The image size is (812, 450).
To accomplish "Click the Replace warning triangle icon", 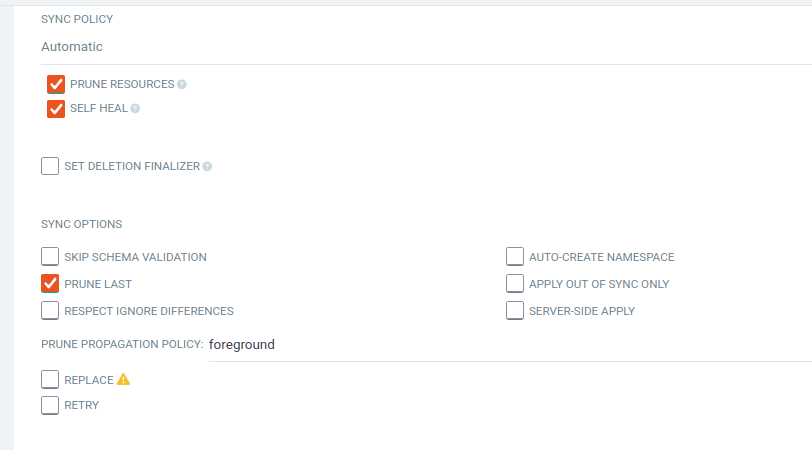I will pos(123,380).
